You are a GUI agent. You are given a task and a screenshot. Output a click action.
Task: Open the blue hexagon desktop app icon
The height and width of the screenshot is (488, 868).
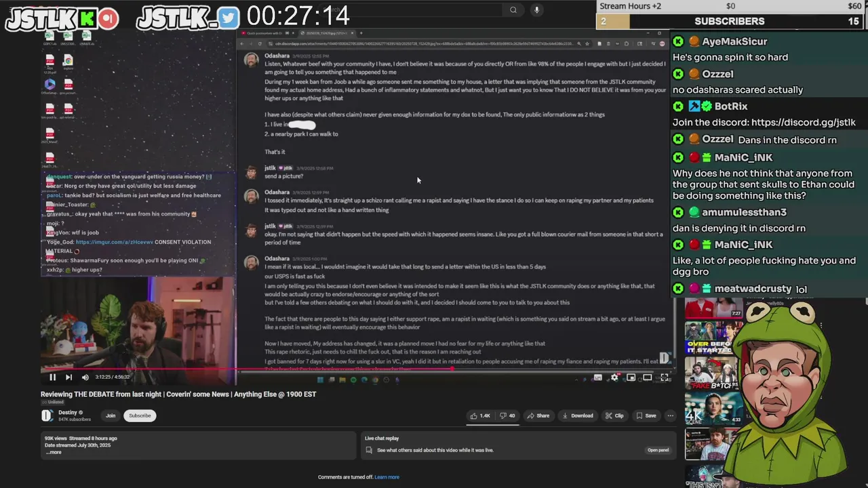(50, 85)
